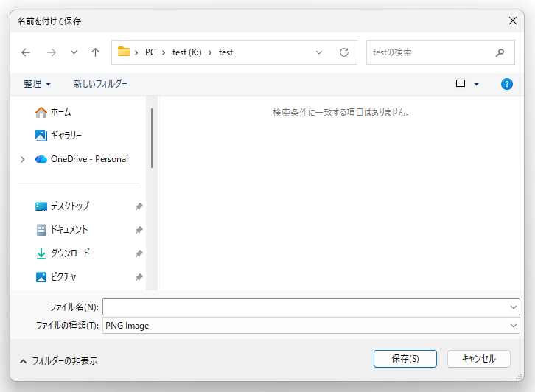Open the ピクチャ folder

(63, 277)
